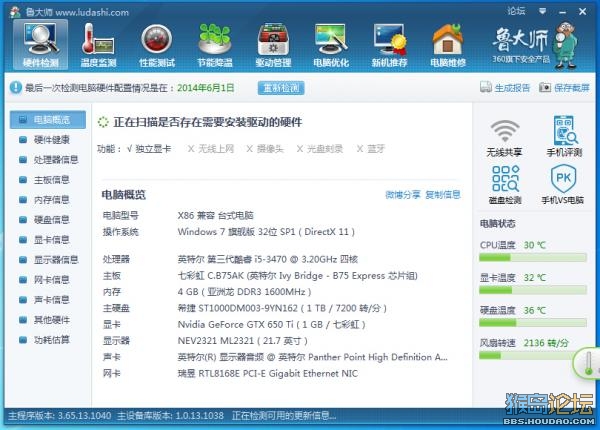This screenshot has height=430, width=600.
Task: Click the Panther Point sound card text
Action: tap(313, 357)
